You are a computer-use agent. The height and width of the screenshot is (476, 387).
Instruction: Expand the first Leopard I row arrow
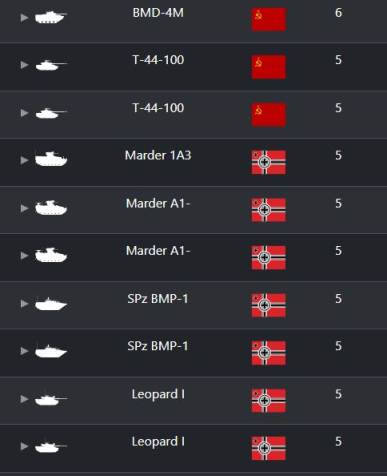(x=24, y=399)
